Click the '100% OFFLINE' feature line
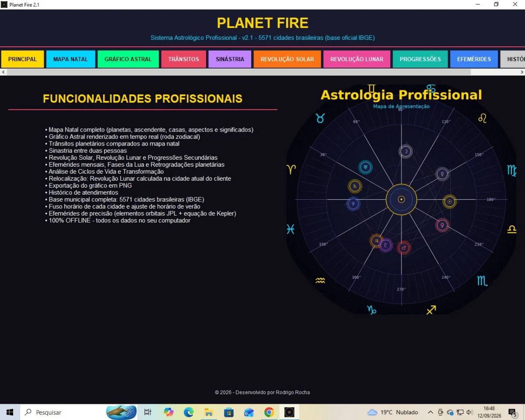The width and height of the screenshot is (525, 420). (118, 221)
